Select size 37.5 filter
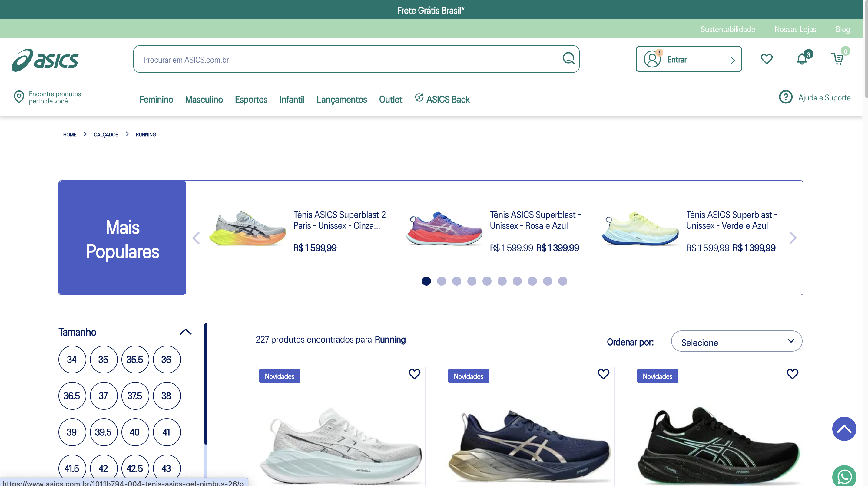Viewport: 868px width, 486px height. coord(135,396)
